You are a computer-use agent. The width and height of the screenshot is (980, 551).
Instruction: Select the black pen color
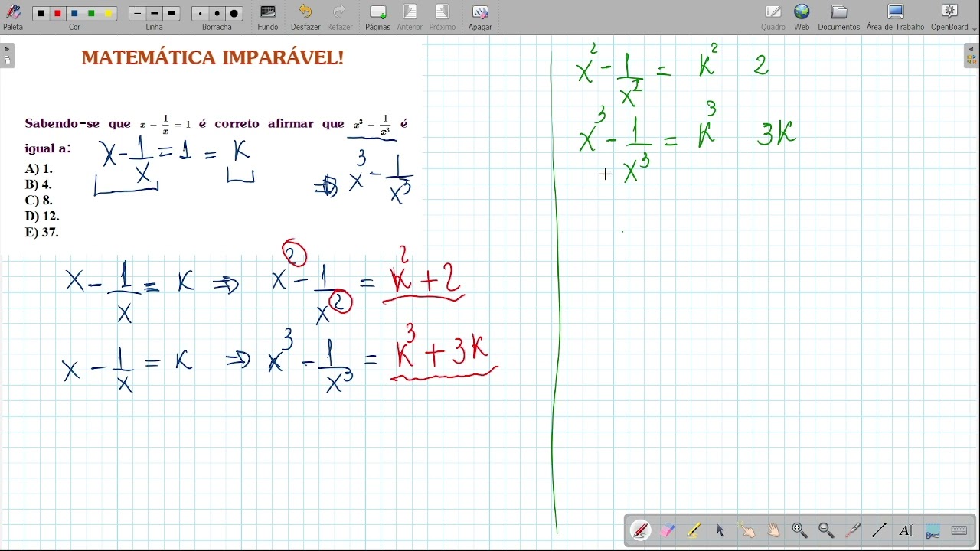point(41,14)
